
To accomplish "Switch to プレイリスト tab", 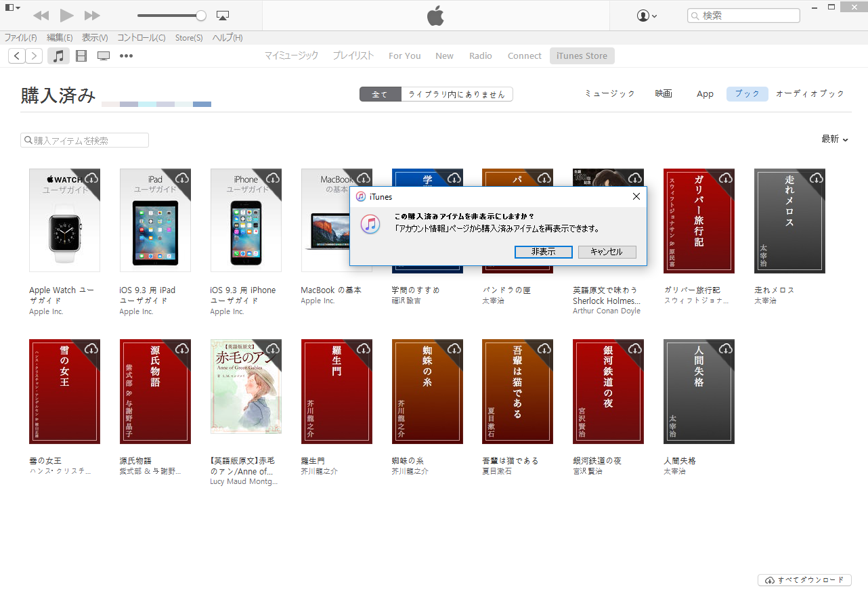I will click(x=353, y=56).
